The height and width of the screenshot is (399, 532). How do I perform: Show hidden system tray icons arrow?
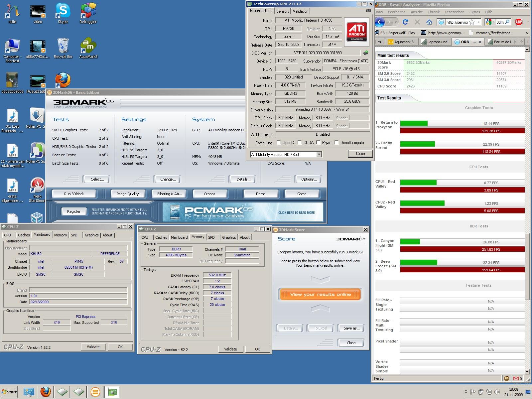[x=466, y=392]
